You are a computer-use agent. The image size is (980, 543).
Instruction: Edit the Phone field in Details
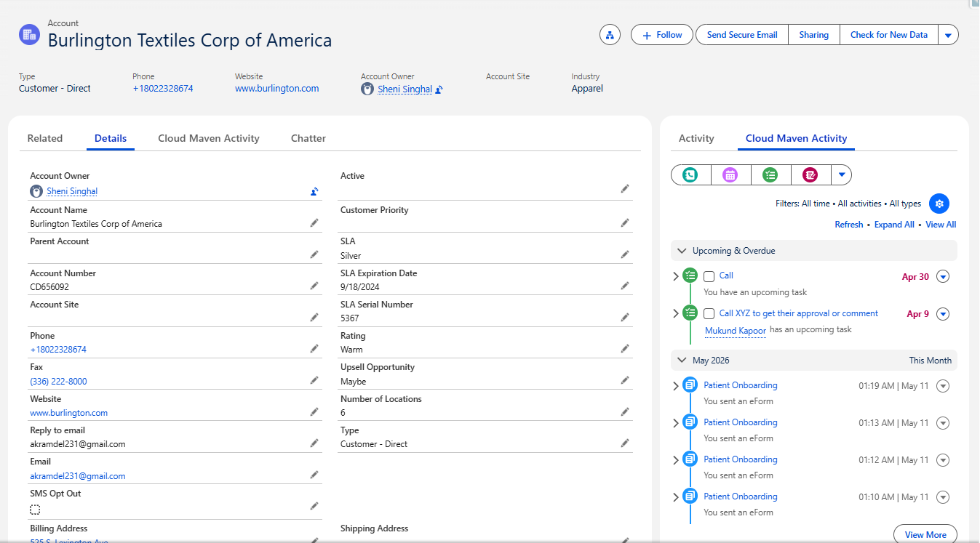coord(314,349)
